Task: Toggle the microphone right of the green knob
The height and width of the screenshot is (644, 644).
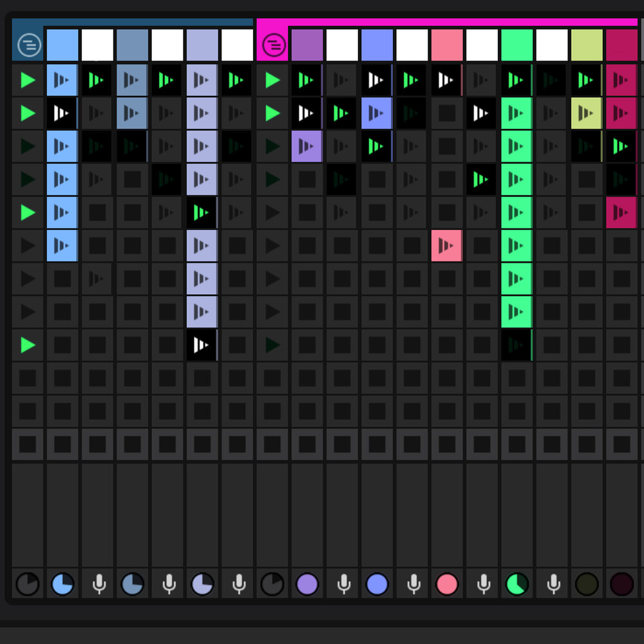Action: point(553,584)
